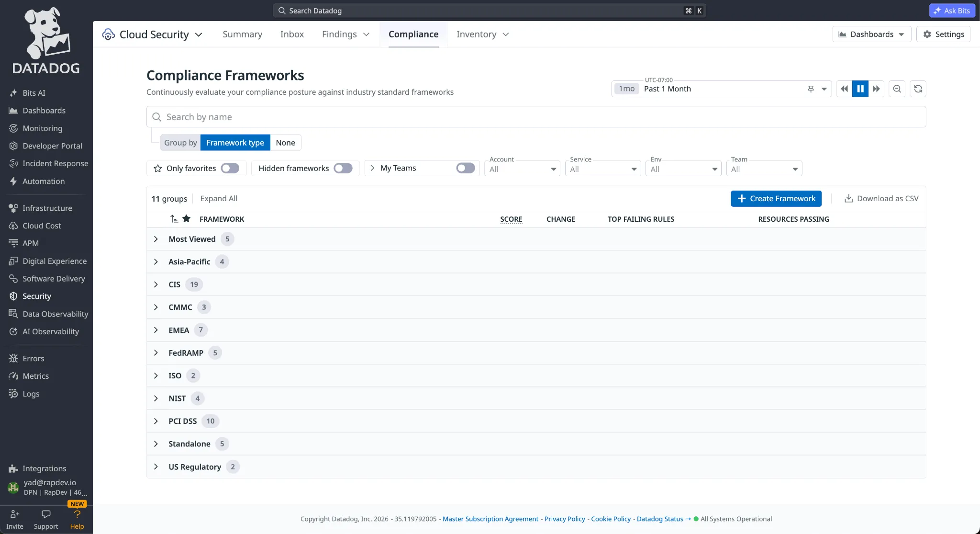Click the Datadog logo in the sidebar

pyautogui.click(x=46, y=41)
